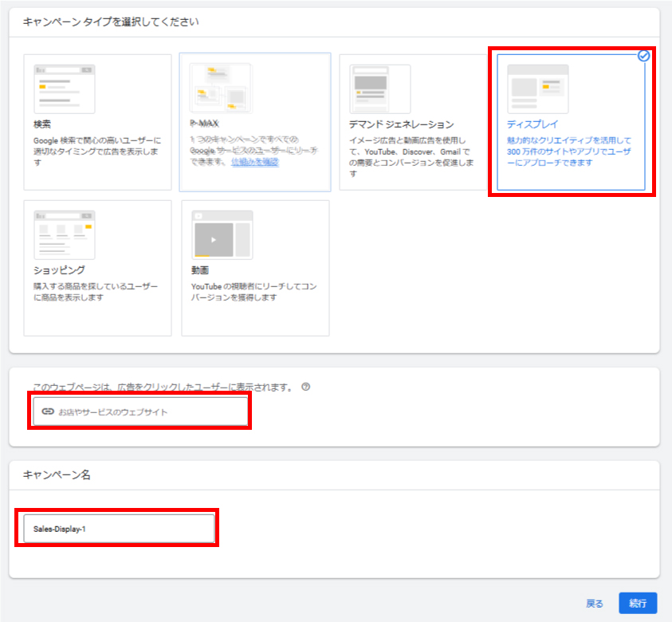This screenshot has width=672, height=622.
Task: Click the Search campaign illustration icon
Action: (x=64, y=89)
